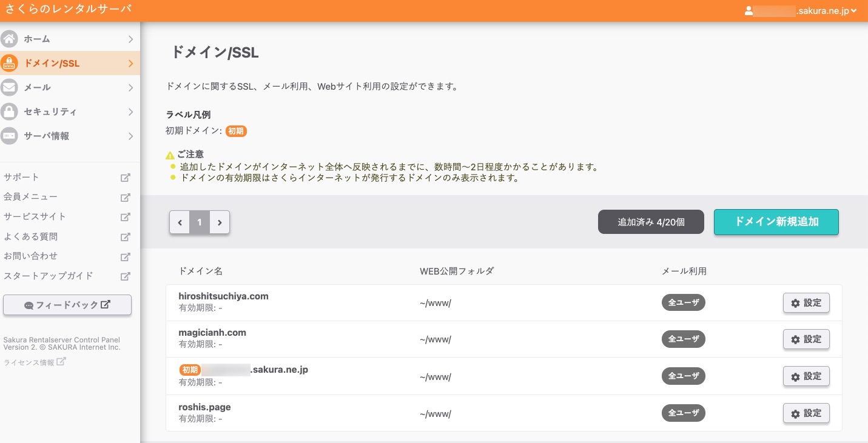The height and width of the screenshot is (443, 868).
Task: Expand the メール menu chevron
Action: tap(130, 88)
